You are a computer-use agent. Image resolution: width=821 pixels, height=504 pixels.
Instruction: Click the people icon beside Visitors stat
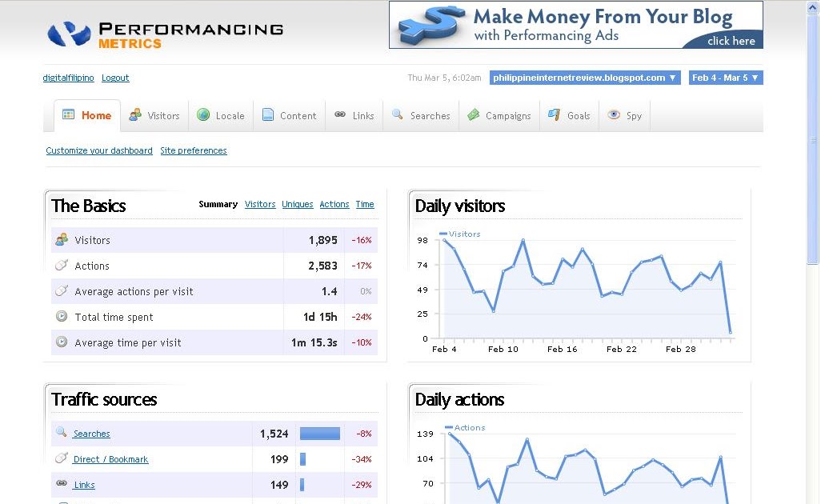(62, 239)
